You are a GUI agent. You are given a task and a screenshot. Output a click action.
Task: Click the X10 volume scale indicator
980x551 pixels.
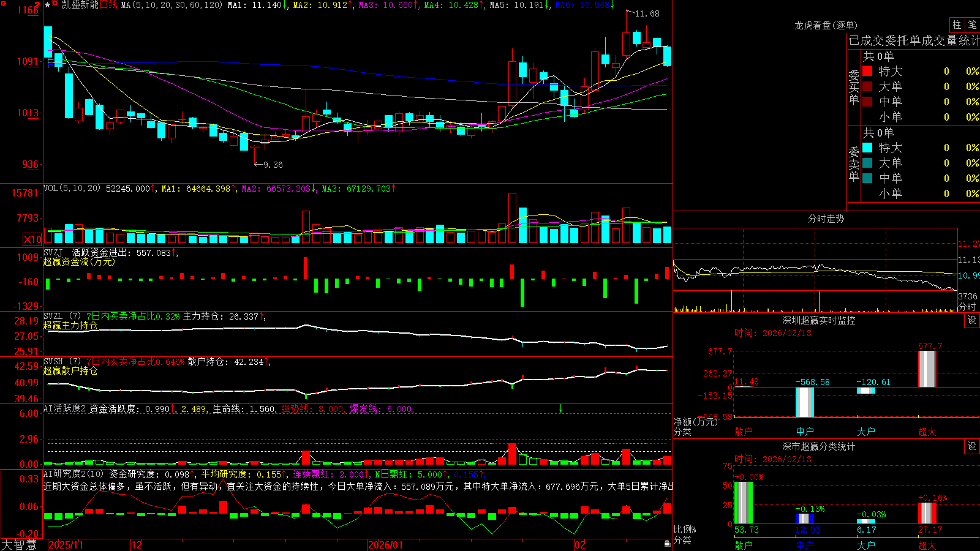pos(32,239)
